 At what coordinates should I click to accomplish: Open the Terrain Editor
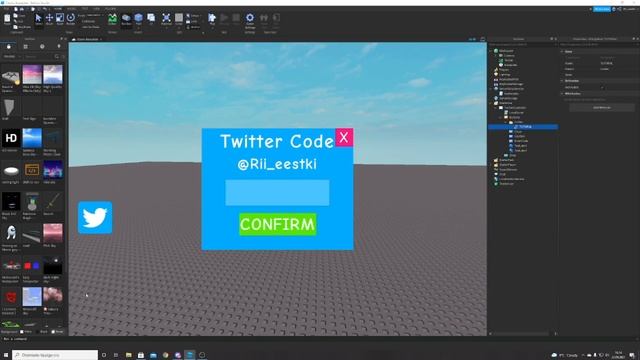click(x=112, y=19)
